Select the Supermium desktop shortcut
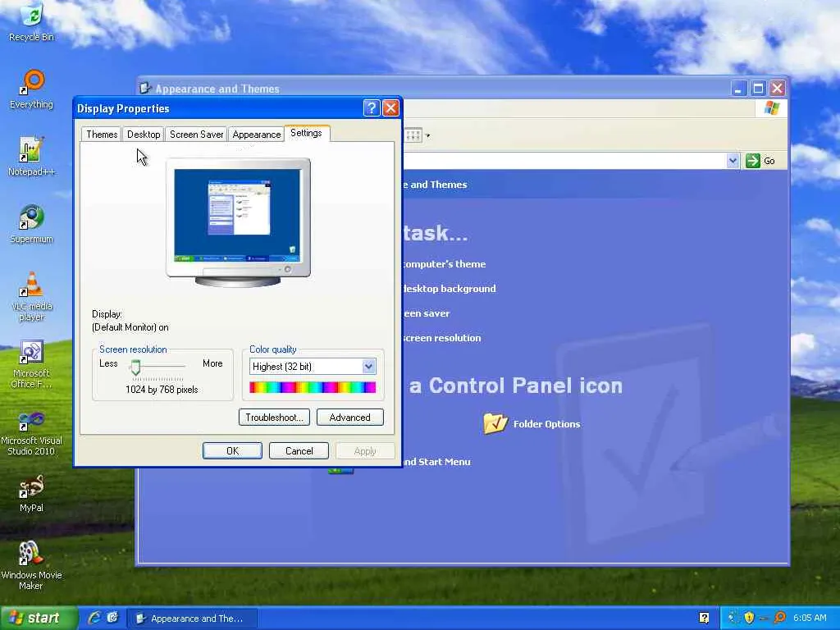Viewport: 840px width, 630px height. (x=31, y=224)
